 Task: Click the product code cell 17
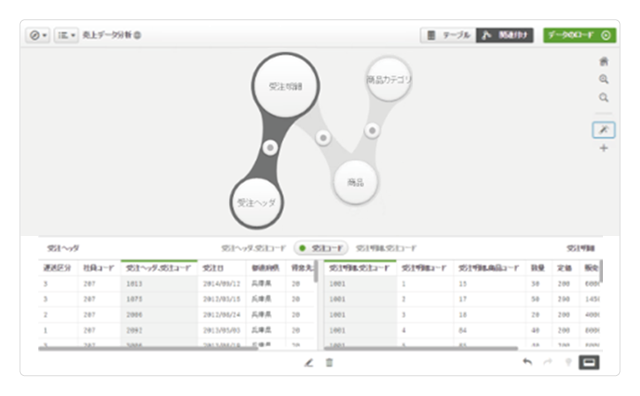click(x=489, y=299)
